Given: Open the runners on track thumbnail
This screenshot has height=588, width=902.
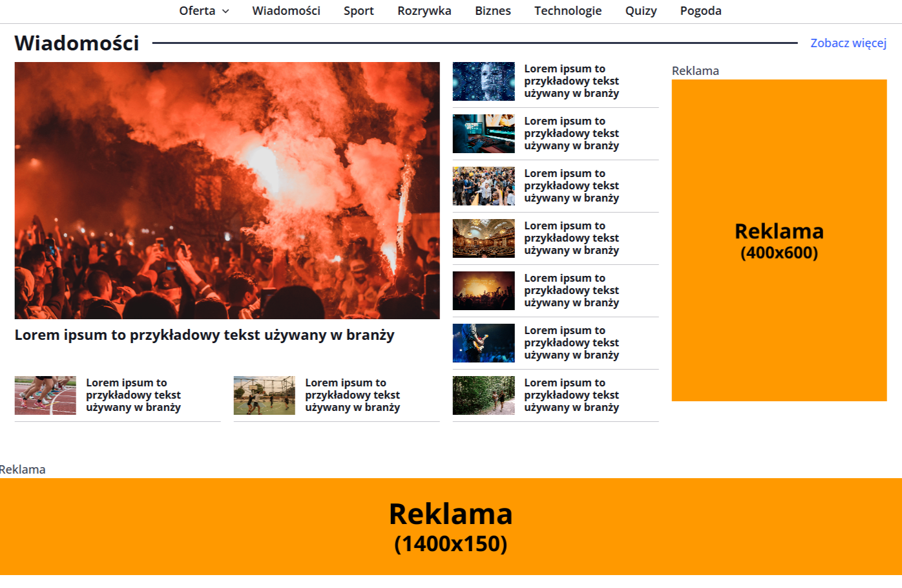Looking at the screenshot, I should point(45,395).
